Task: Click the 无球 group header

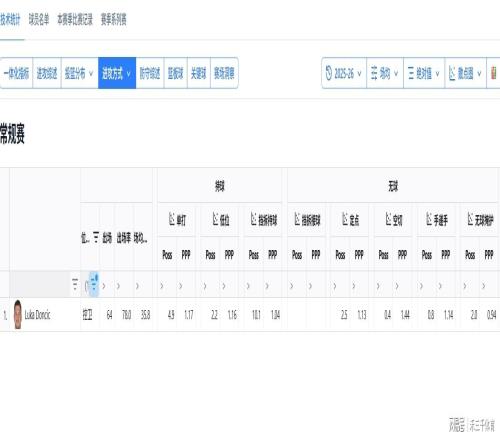Action: [393, 186]
